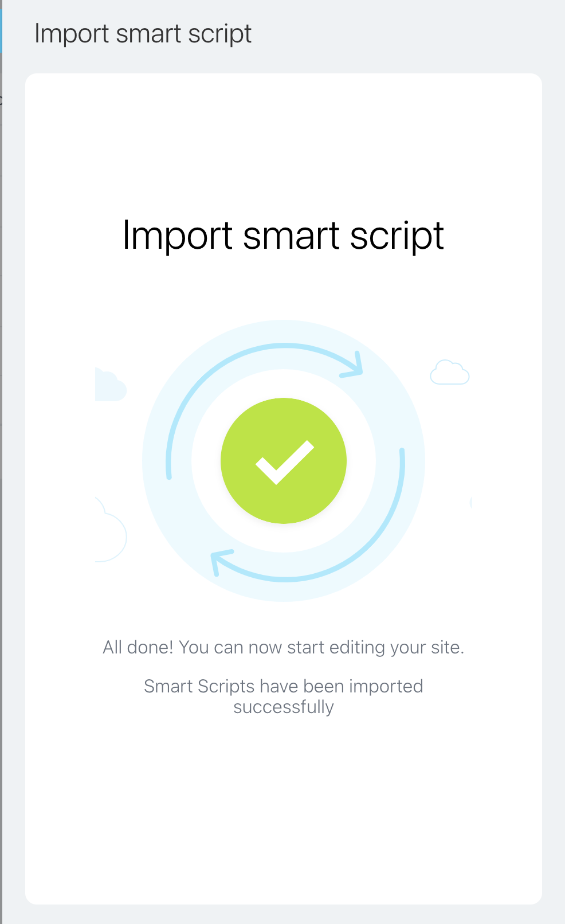Click the bright blue strip at window edge
This screenshot has width=565, height=924.
1,29
